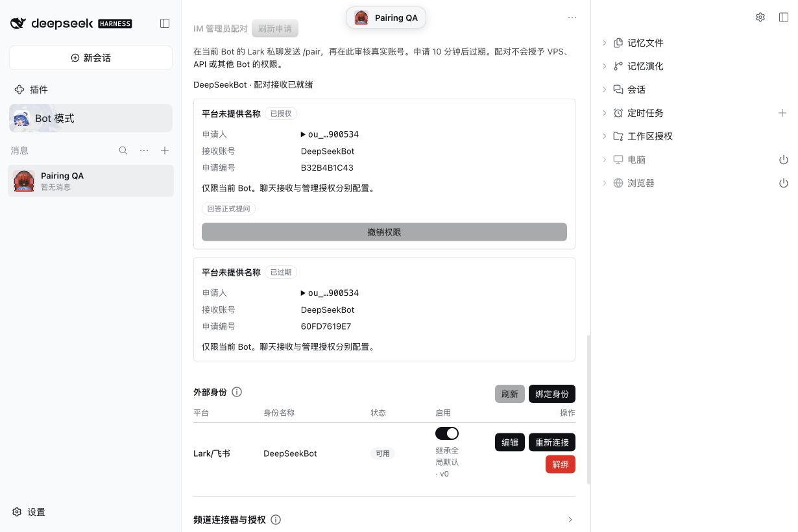
Task: Click the 撤销权限 button
Action: [x=384, y=232]
